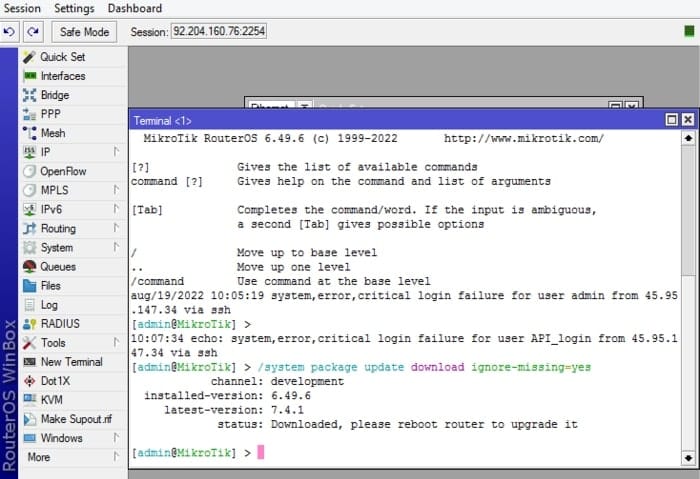Expand the Tools submenu arrow
Image resolution: width=700 pixels, height=479 pixels.
(116, 343)
